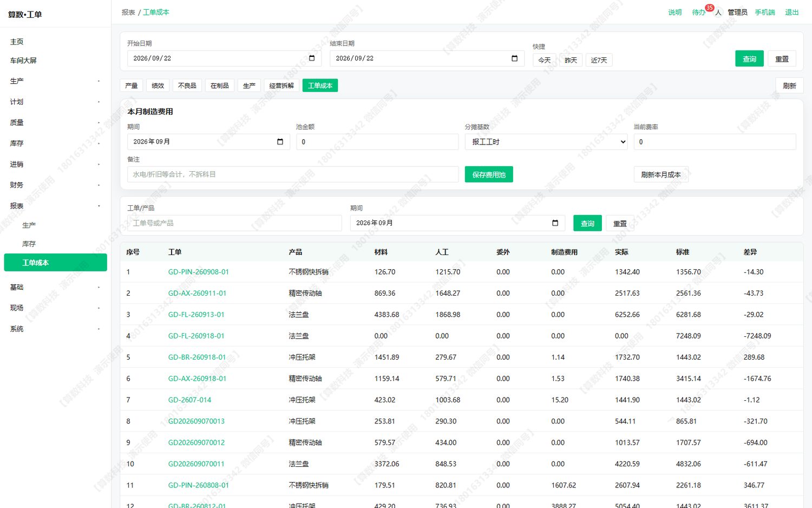Image resolution: width=812 pixels, height=508 pixels.
Task: Open calendar picker for 开始日期 field
Action: click(x=312, y=58)
